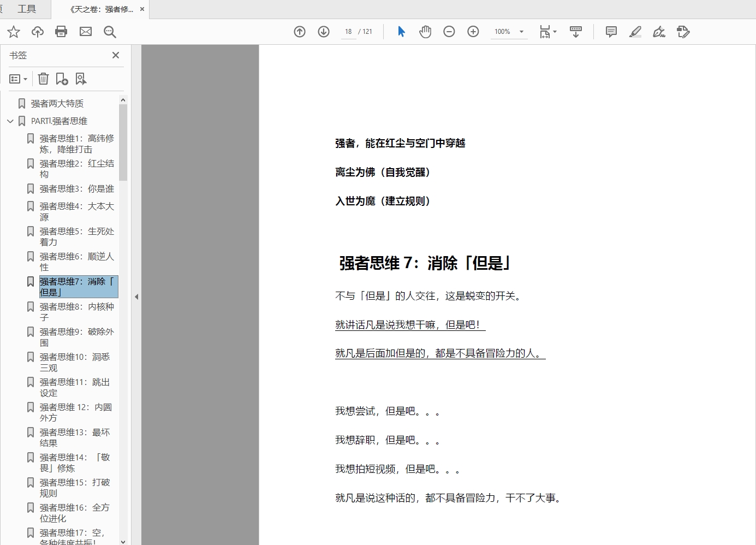Click the cloud upload icon

pos(38,32)
